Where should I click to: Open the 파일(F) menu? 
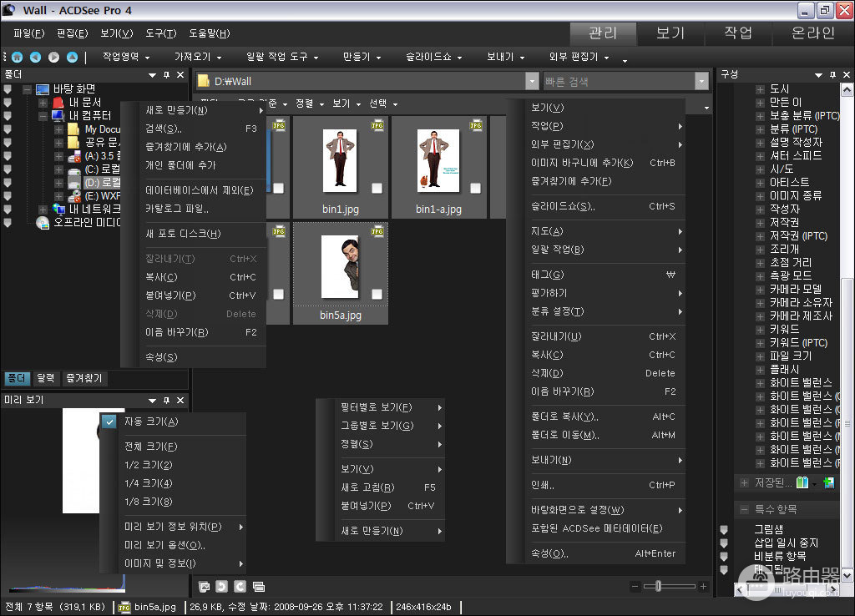29,33
